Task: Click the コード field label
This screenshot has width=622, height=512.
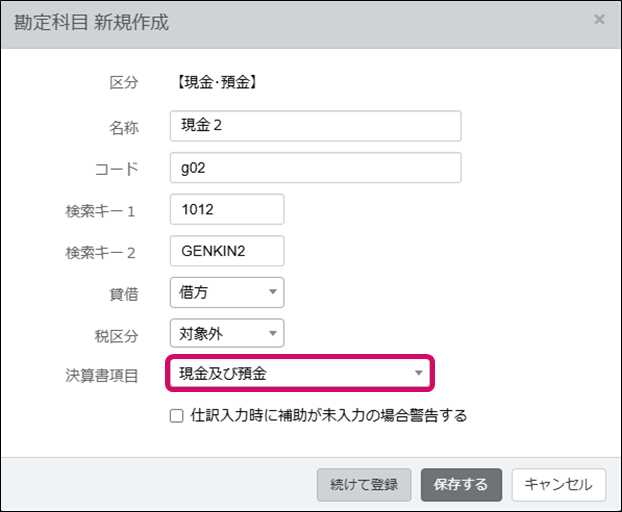Action: (115, 169)
